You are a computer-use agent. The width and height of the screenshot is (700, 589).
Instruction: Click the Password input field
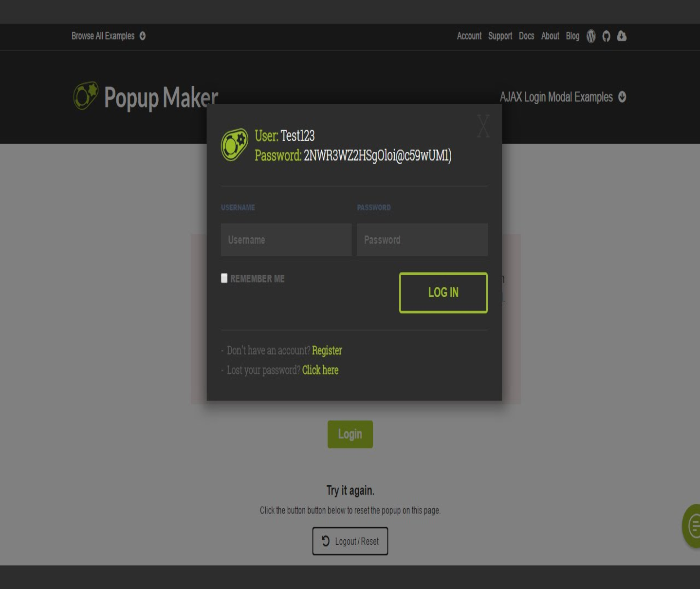[422, 240]
